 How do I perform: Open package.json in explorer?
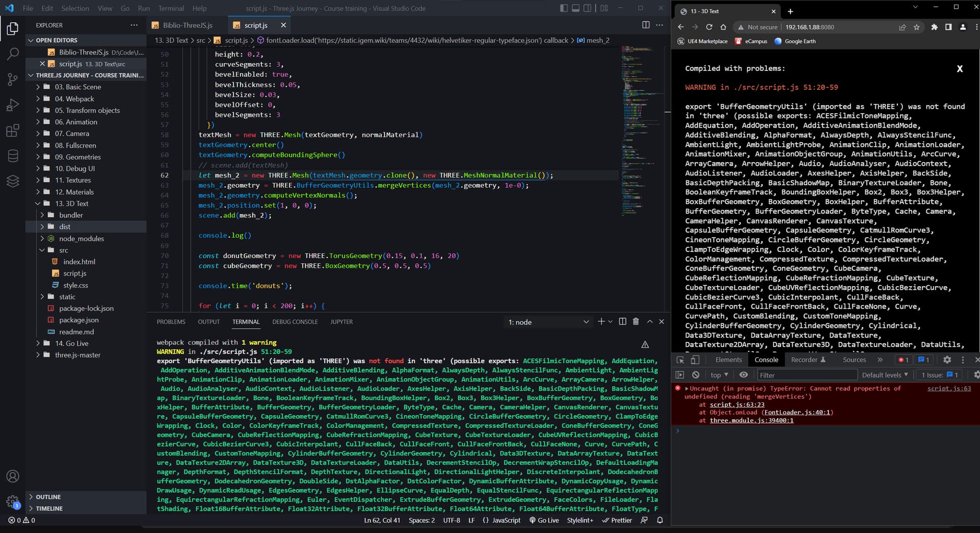79,320
